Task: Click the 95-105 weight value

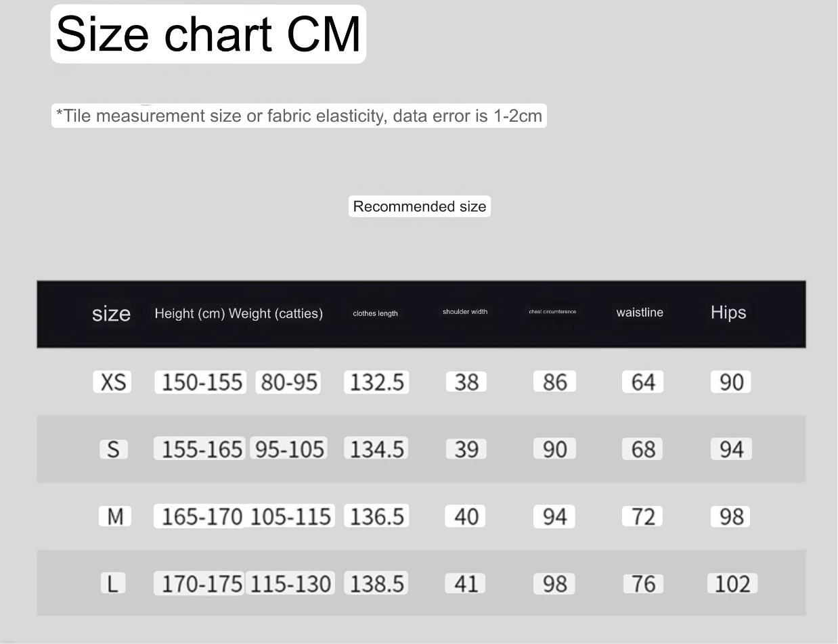Action: (x=289, y=449)
